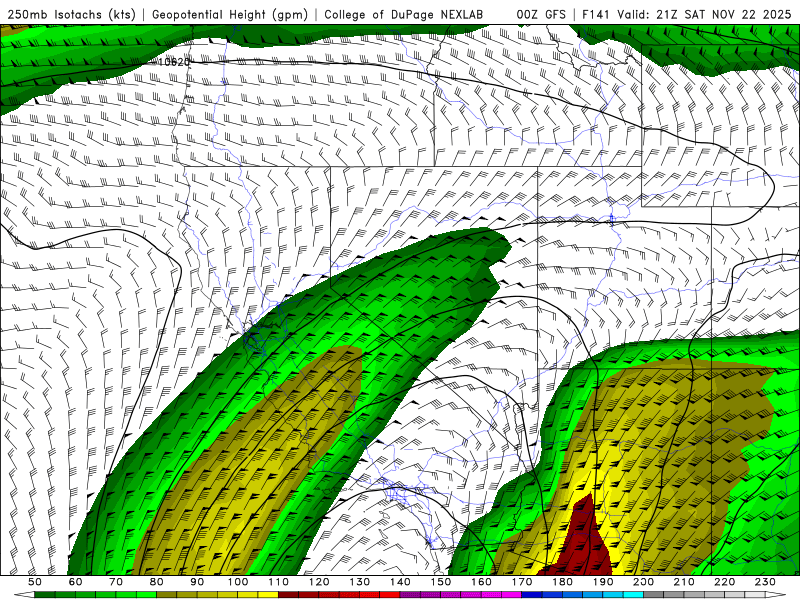Click the legend value 210
800x600 pixels.
684,582
